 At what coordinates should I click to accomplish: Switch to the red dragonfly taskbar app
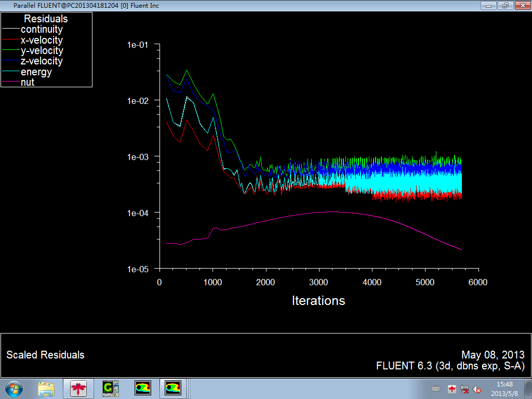(78, 388)
